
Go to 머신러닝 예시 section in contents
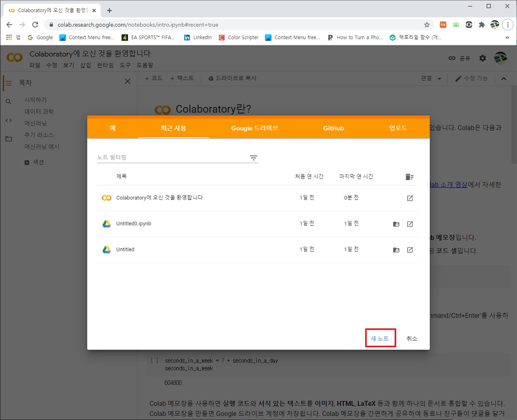(42, 147)
